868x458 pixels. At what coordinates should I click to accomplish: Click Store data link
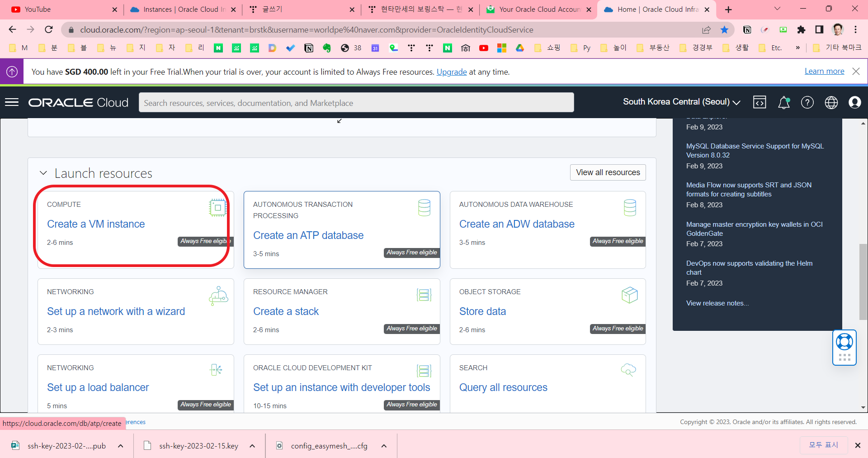(482, 311)
